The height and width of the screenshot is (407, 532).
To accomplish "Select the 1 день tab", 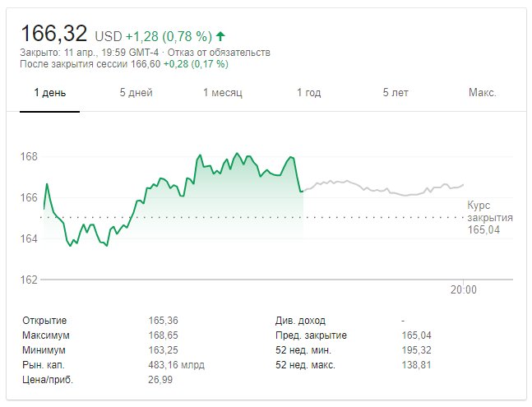I will [49, 92].
